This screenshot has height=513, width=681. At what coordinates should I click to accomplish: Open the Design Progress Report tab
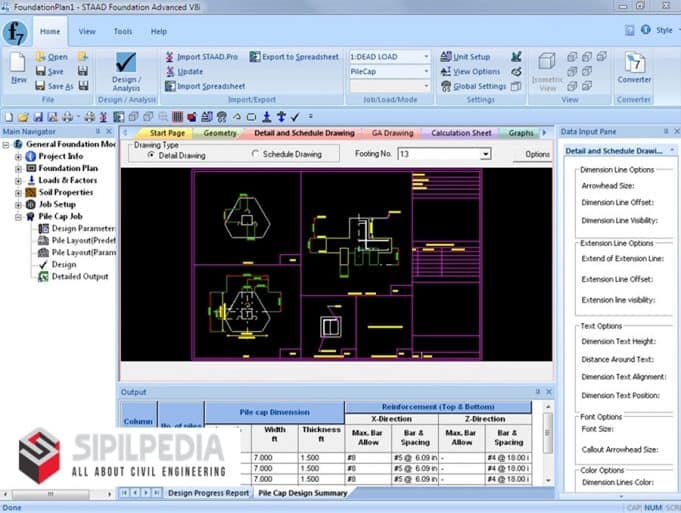coord(208,493)
